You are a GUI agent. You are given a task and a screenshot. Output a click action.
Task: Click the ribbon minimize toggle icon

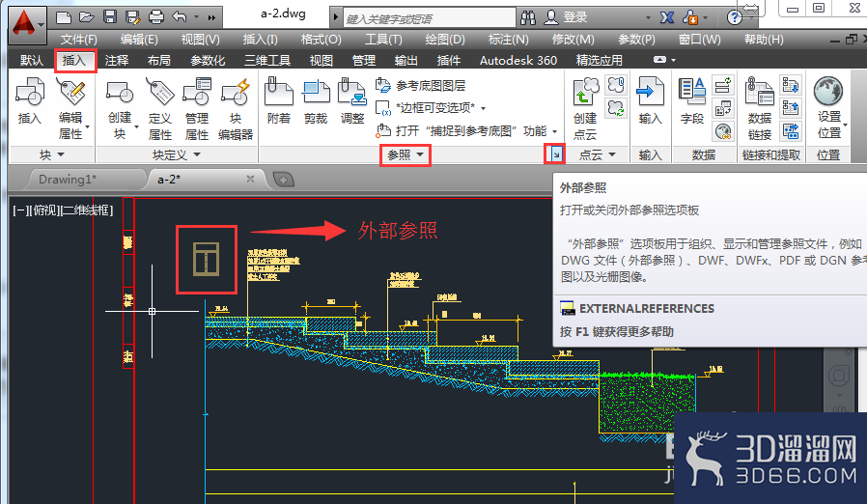[x=659, y=60]
